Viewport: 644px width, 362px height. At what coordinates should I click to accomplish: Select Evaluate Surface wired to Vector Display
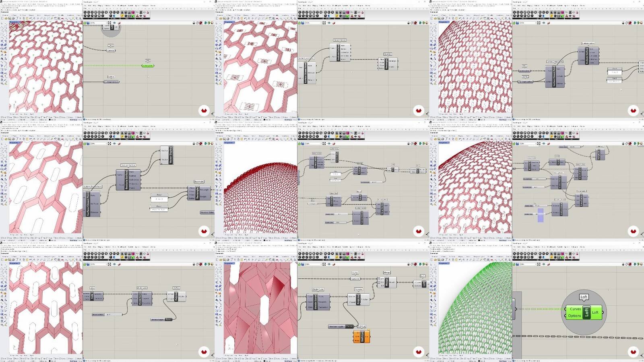point(128,180)
